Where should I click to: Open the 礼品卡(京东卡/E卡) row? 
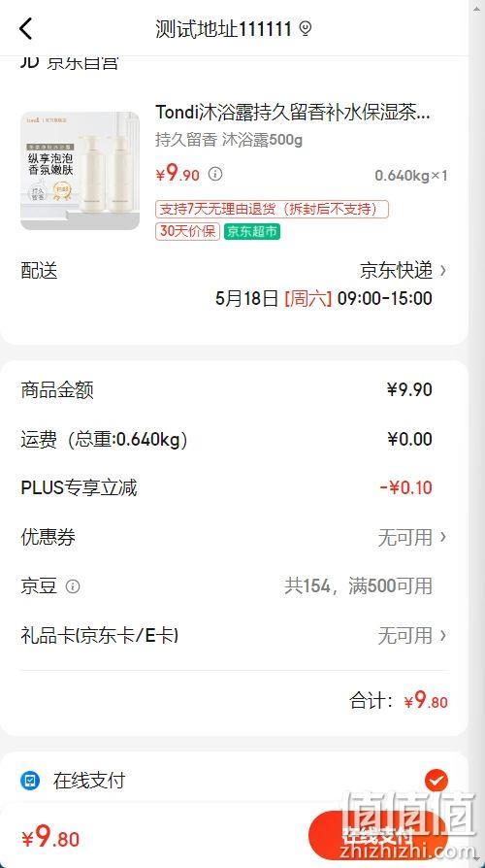[234, 635]
